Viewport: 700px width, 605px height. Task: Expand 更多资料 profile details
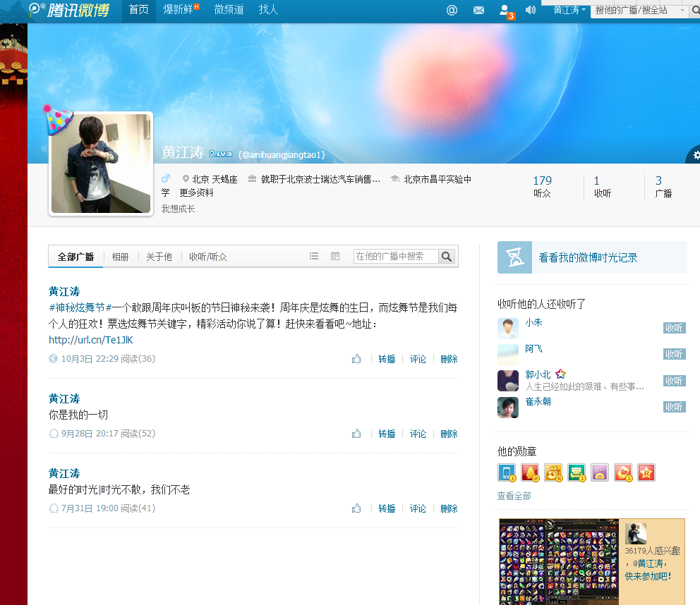click(196, 192)
